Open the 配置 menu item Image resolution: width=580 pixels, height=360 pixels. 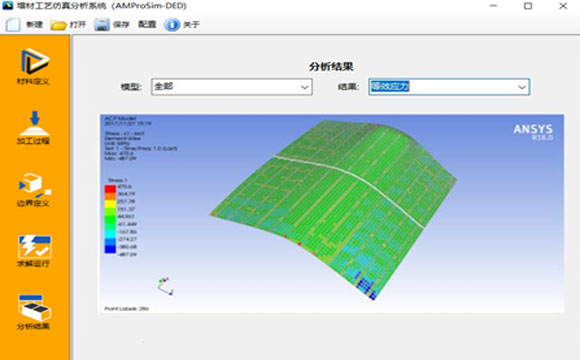coord(147,24)
